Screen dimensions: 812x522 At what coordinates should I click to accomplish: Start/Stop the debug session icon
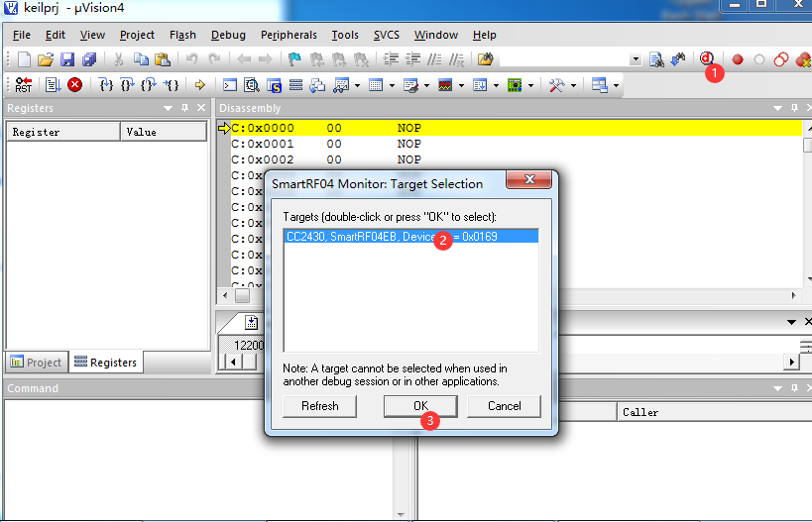click(706, 58)
